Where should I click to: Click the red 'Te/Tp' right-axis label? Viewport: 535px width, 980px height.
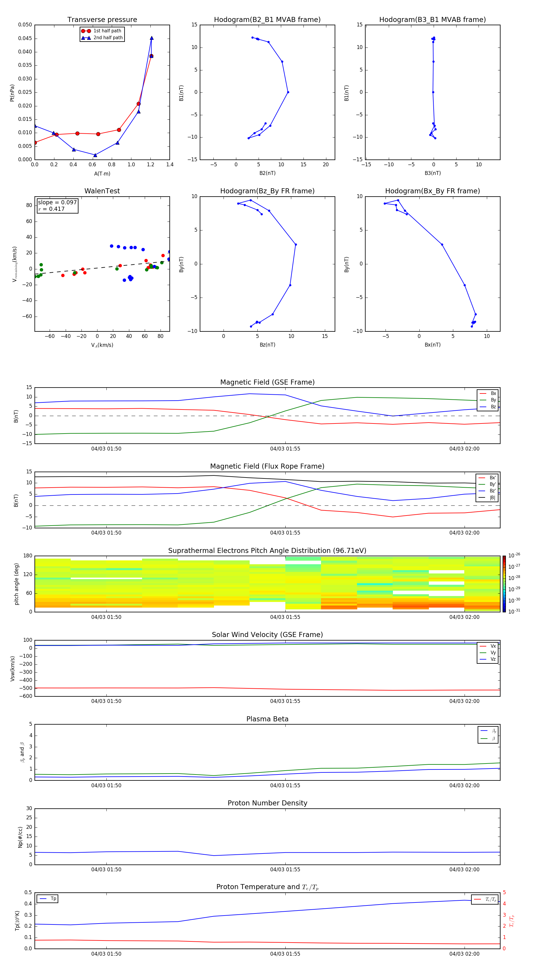click(x=512, y=921)
